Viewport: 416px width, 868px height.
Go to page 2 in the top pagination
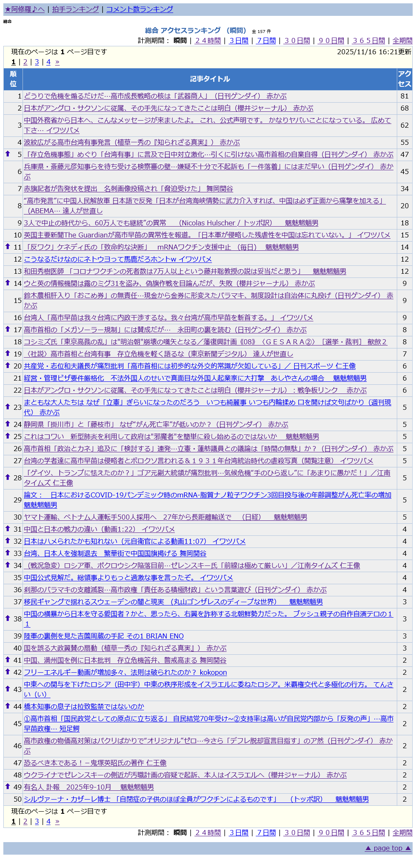(25, 62)
